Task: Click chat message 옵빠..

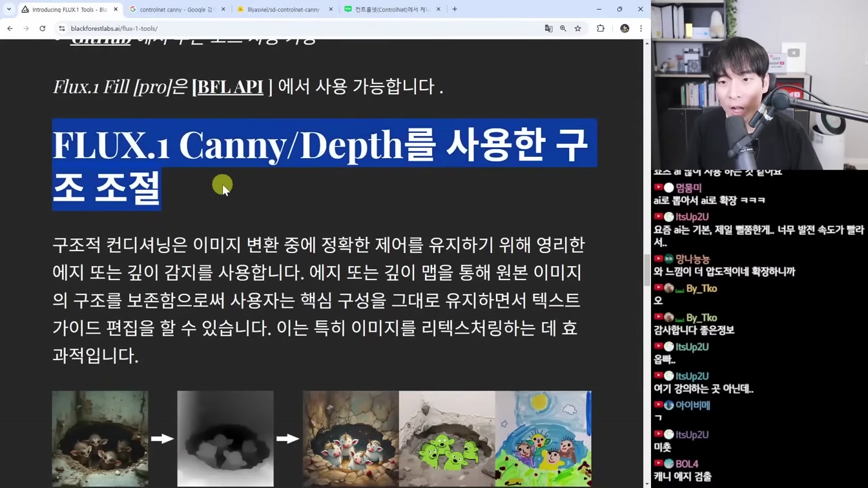Action: tap(665, 360)
